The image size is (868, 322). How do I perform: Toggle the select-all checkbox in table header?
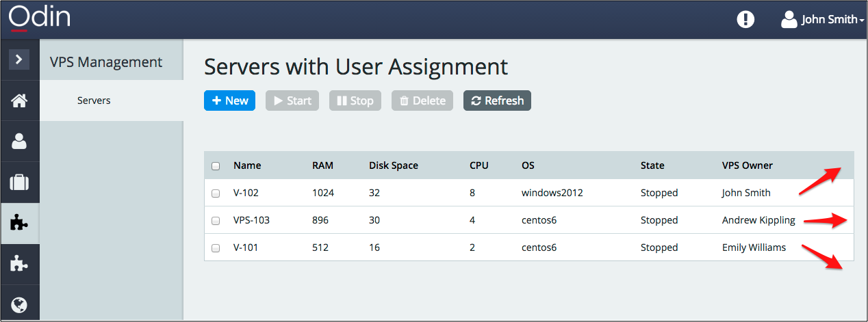[x=216, y=166]
